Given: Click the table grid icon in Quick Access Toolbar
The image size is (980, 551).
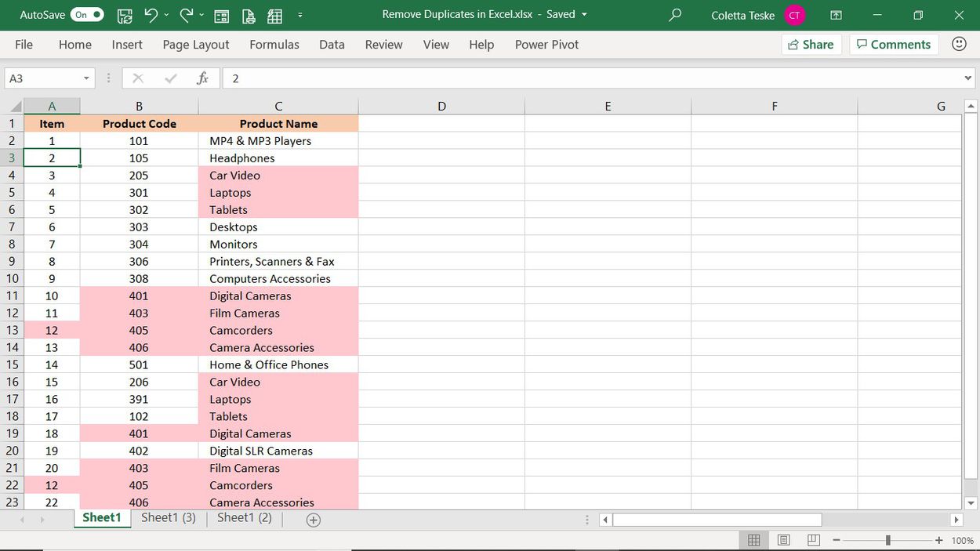Looking at the screenshot, I should click(x=275, y=16).
